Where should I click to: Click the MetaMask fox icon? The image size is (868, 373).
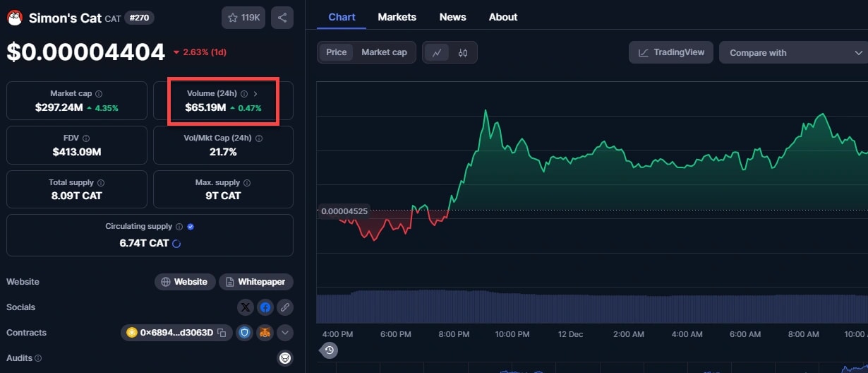[265, 333]
